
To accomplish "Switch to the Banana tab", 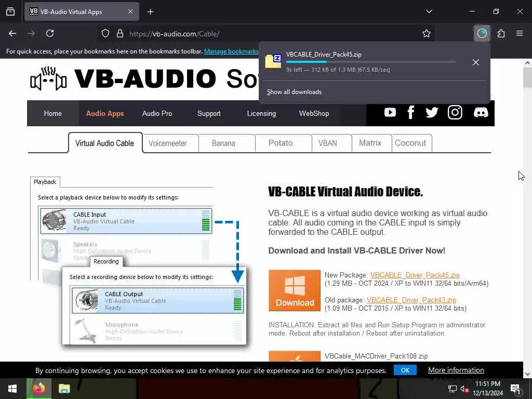I will 227,143.
